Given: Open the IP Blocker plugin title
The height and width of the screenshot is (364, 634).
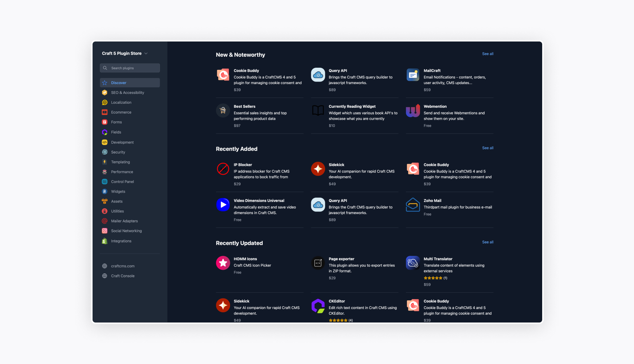Looking at the screenshot, I should pyautogui.click(x=243, y=165).
